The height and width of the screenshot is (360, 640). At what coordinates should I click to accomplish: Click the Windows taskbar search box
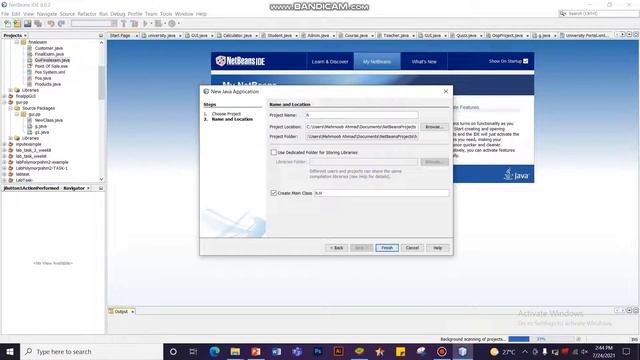coord(91,351)
